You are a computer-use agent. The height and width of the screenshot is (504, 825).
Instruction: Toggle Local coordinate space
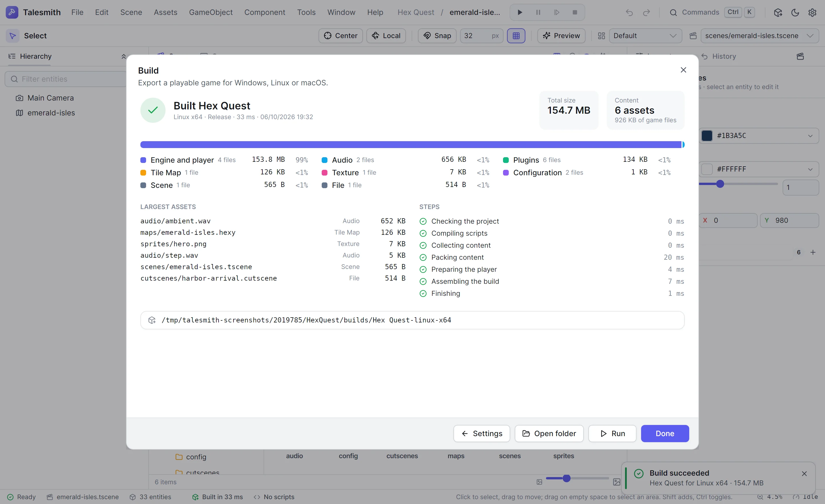coord(386,36)
